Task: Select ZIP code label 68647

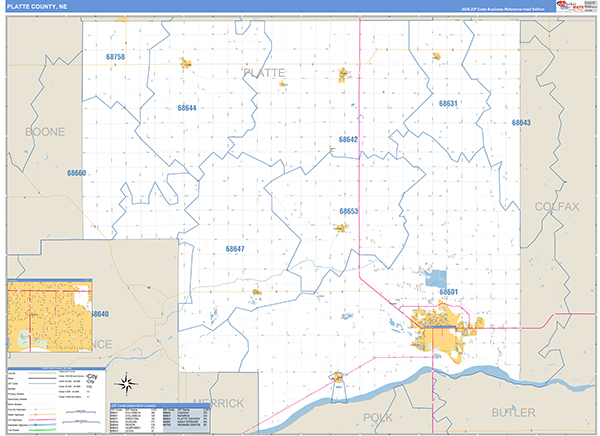Action: point(235,249)
